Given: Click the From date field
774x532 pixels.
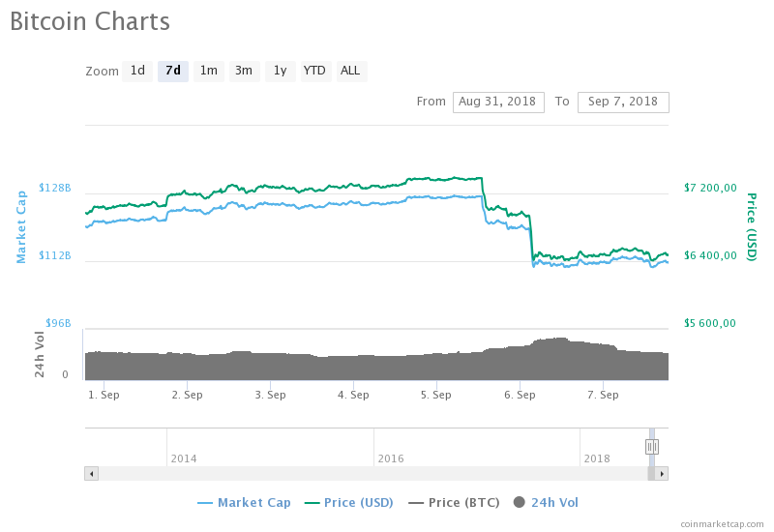Looking at the screenshot, I should pos(498,102).
